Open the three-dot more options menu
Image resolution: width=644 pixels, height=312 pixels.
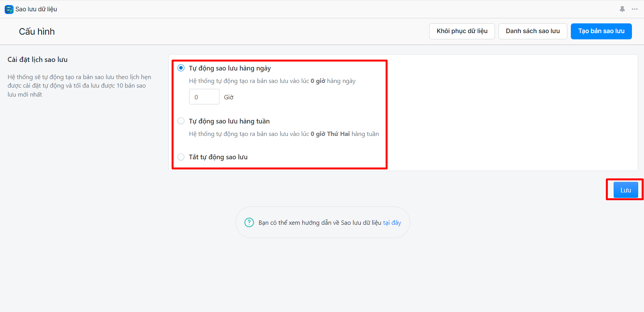tap(635, 9)
